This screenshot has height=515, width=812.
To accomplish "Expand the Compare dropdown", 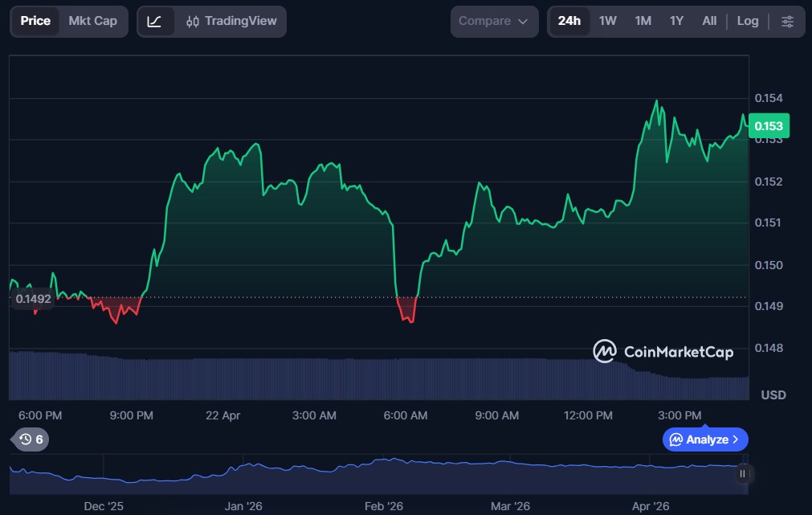I will [x=493, y=22].
